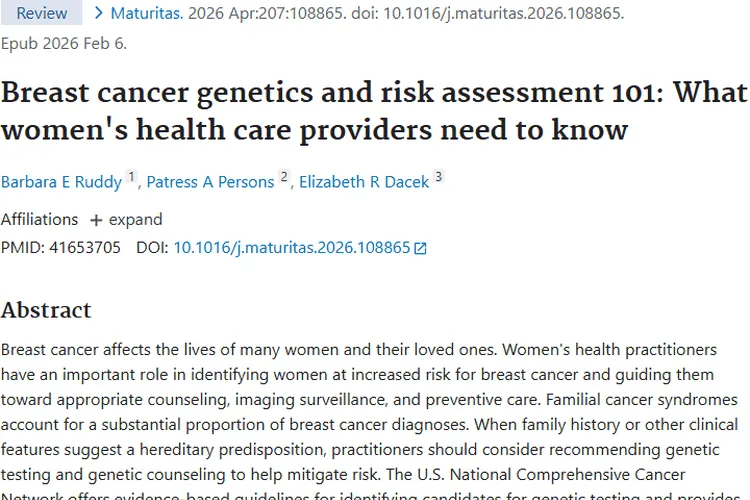Click the chevron arrow before Maturitas
The height and width of the screenshot is (500, 750).
(x=98, y=13)
